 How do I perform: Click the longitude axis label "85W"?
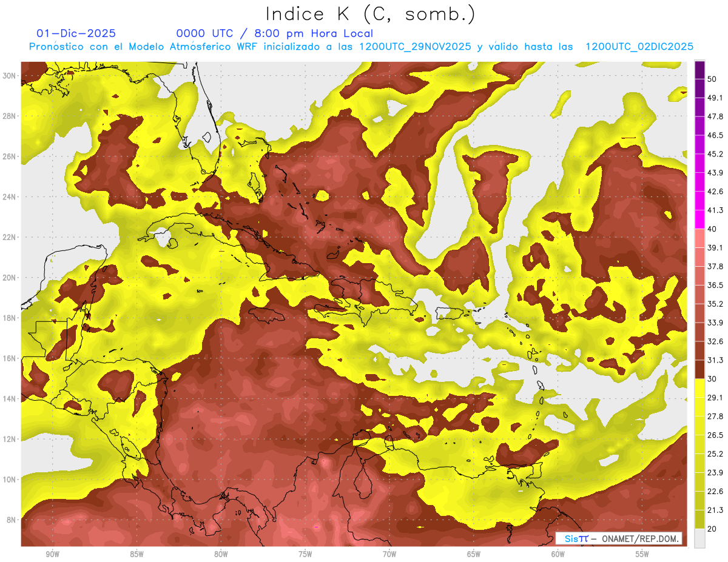[x=136, y=555]
